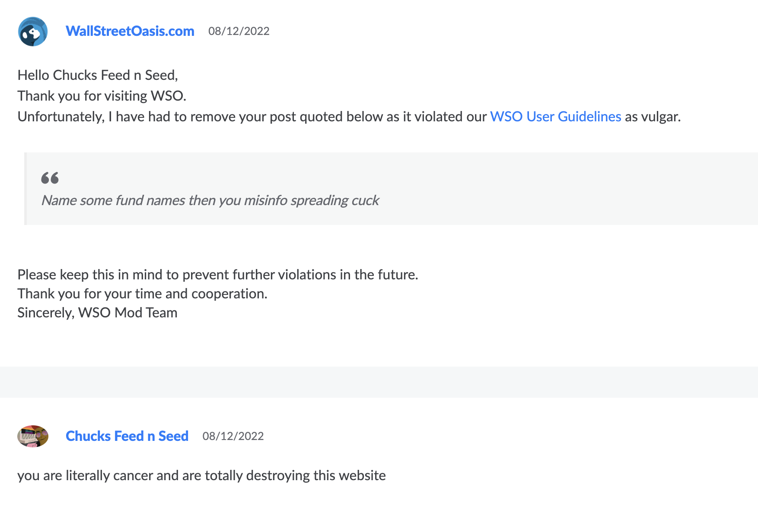Open the WallStreetOasis.com username link
Screen dimensions: 758x532
click(x=130, y=31)
